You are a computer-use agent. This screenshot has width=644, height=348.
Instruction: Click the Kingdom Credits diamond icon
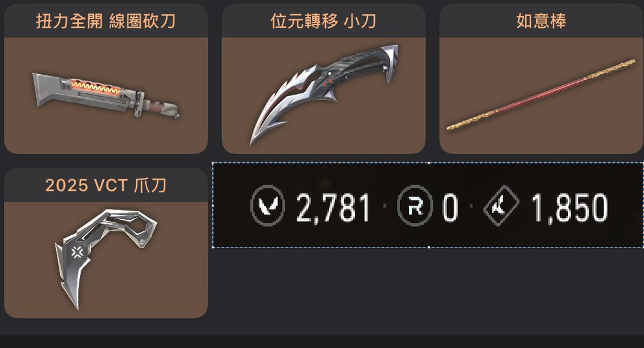click(x=501, y=206)
